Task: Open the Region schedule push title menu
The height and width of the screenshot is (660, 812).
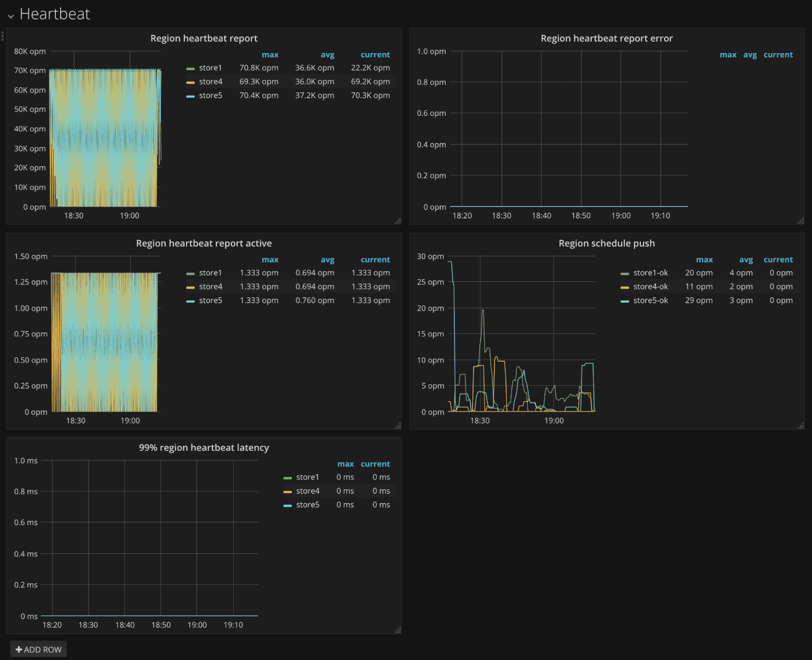Action: (x=606, y=243)
